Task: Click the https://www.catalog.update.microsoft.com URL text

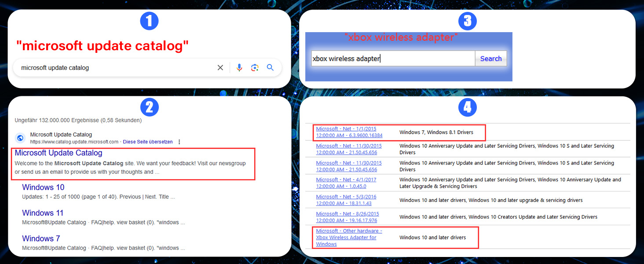Action: coord(74,142)
